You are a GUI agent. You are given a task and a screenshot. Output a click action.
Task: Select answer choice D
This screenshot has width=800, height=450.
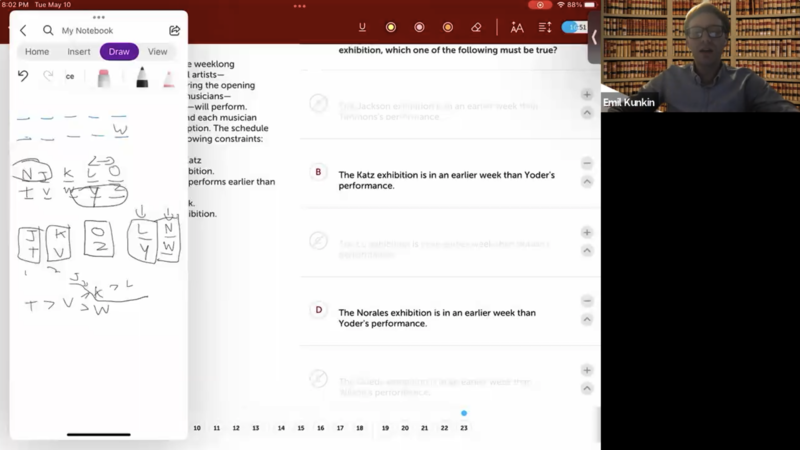click(318, 310)
